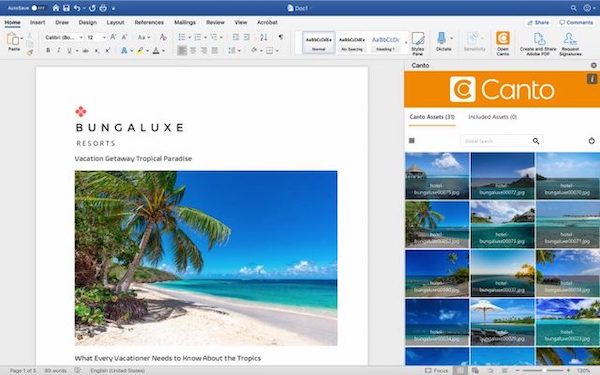The height and width of the screenshot is (375, 600).
Task: Expand the Paste options arrow
Action: click(x=22, y=39)
